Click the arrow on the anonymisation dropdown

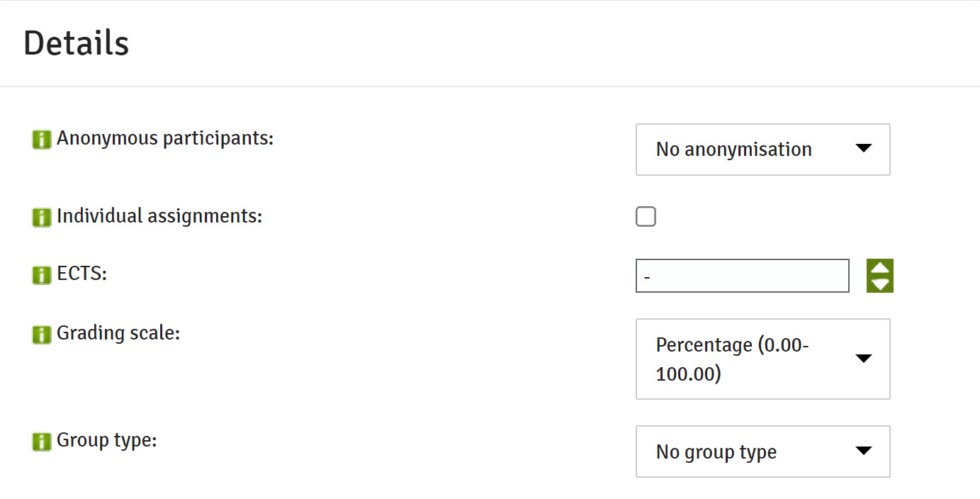(863, 149)
